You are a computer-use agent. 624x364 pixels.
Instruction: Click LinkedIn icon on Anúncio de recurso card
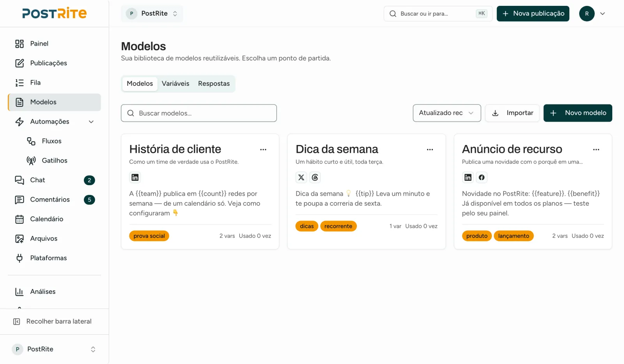pyautogui.click(x=468, y=178)
